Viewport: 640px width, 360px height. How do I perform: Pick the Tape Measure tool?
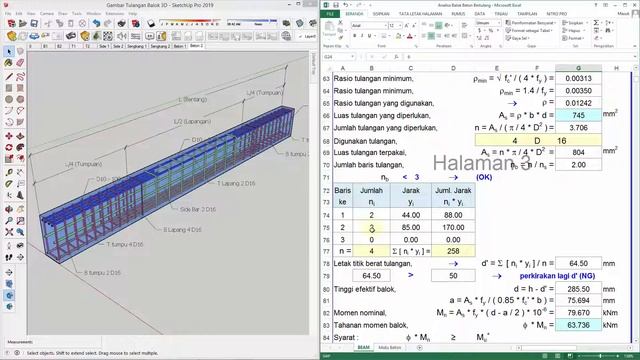point(9,172)
